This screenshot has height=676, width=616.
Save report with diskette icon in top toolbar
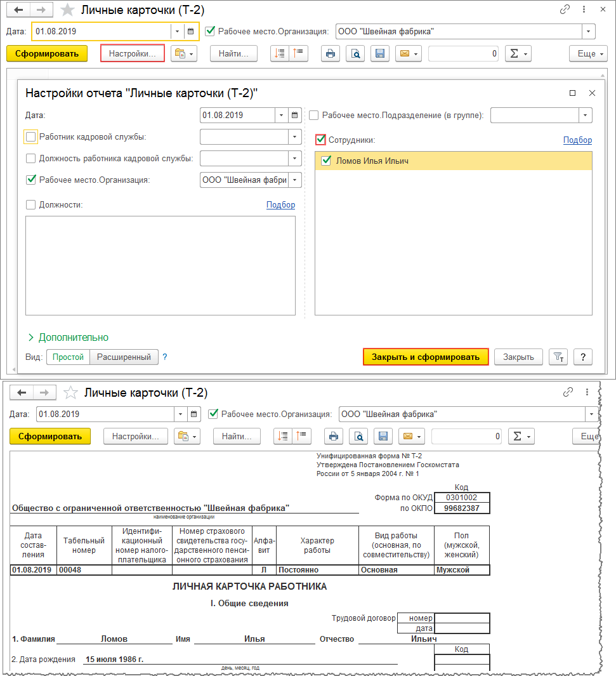coord(380,53)
